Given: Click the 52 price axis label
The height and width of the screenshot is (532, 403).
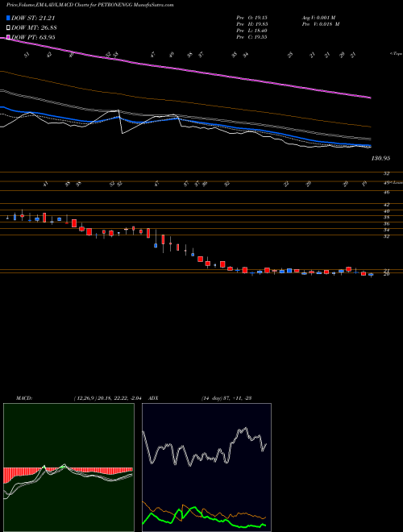Looking at the screenshot, I should tap(386, 173).
